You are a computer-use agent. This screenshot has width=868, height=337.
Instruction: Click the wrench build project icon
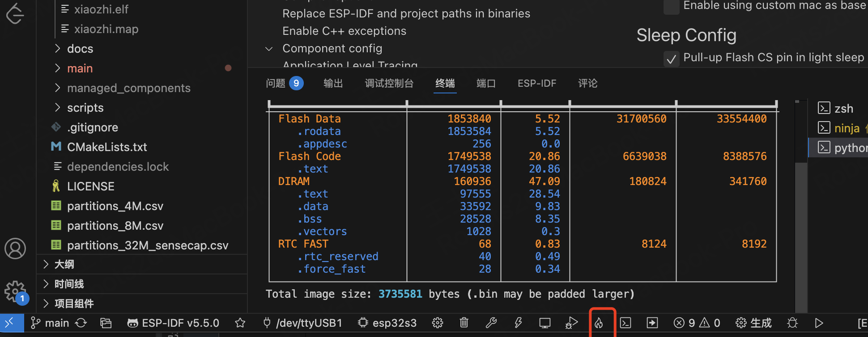click(x=491, y=323)
